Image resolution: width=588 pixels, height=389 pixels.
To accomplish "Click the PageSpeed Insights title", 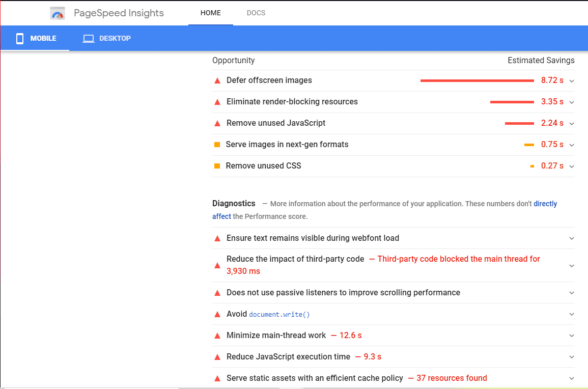I will pos(119,13).
